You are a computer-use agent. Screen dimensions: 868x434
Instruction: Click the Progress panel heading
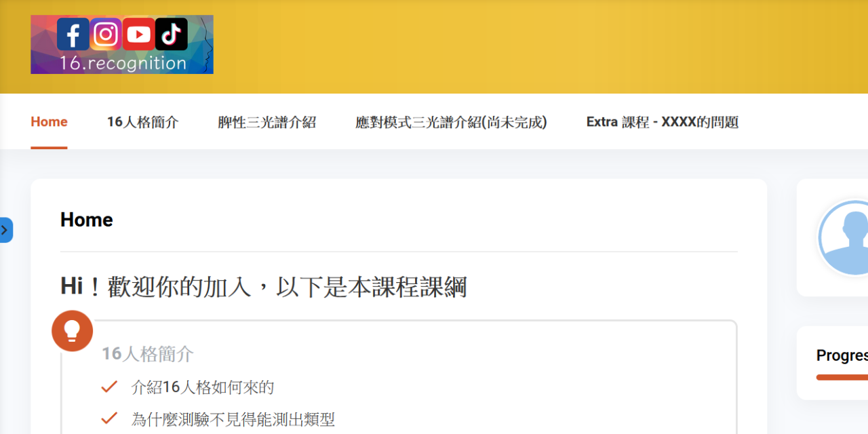pos(842,355)
